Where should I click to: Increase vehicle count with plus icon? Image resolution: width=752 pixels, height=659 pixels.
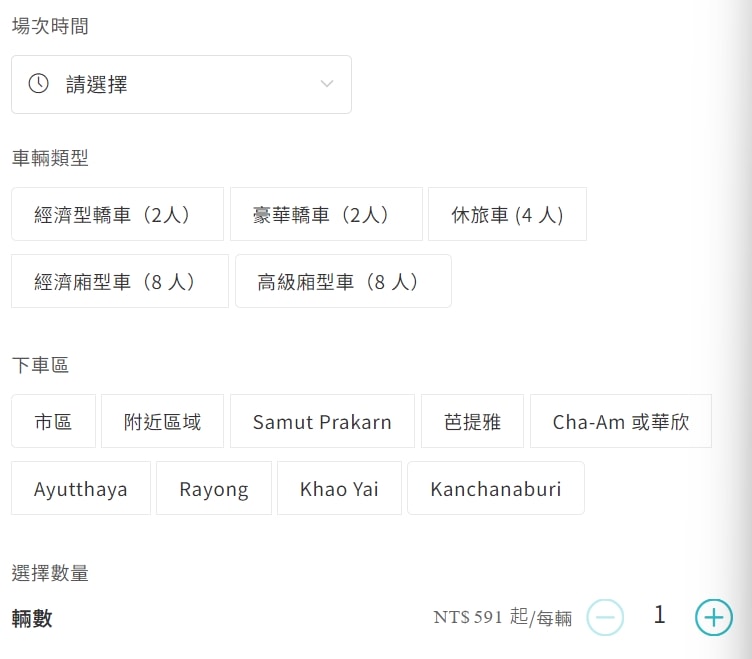(x=714, y=617)
